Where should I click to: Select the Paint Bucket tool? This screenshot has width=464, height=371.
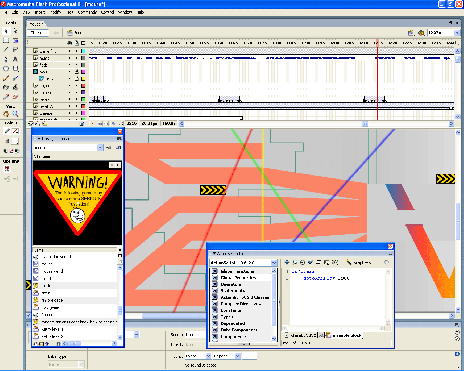coord(15,87)
